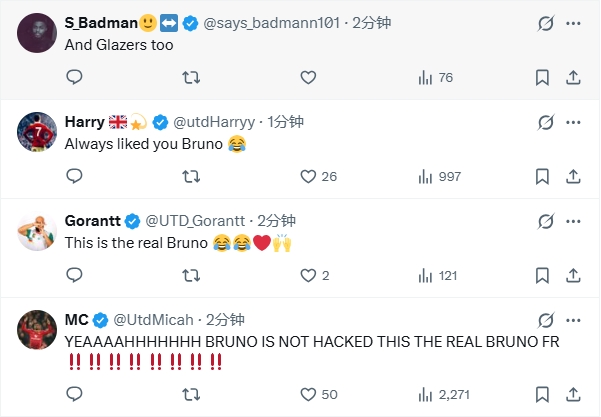Open @utdHarryy profile handle
The width and height of the screenshot is (601, 417).
[216, 121]
